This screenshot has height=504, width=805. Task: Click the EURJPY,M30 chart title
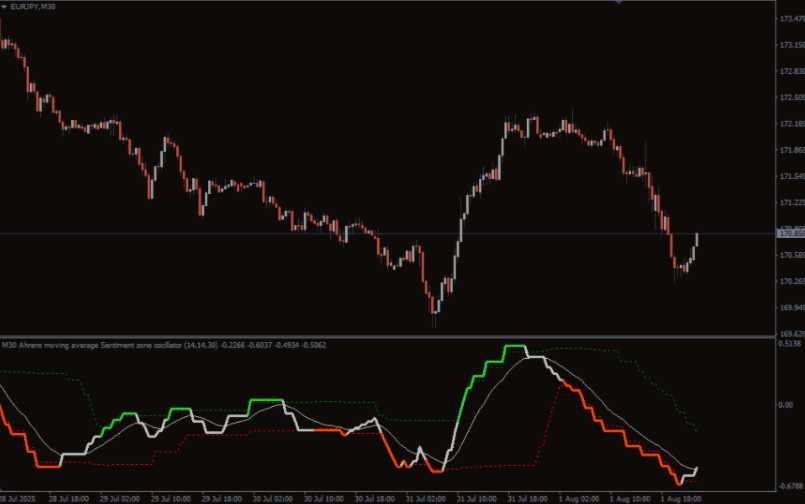pos(33,7)
